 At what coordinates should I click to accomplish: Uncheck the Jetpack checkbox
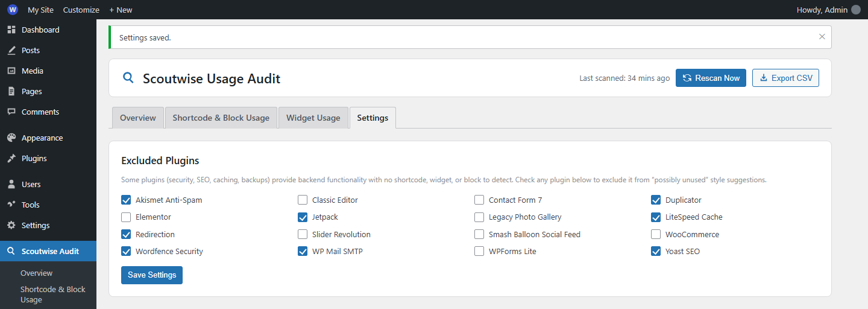pyautogui.click(x=303, y=217)
